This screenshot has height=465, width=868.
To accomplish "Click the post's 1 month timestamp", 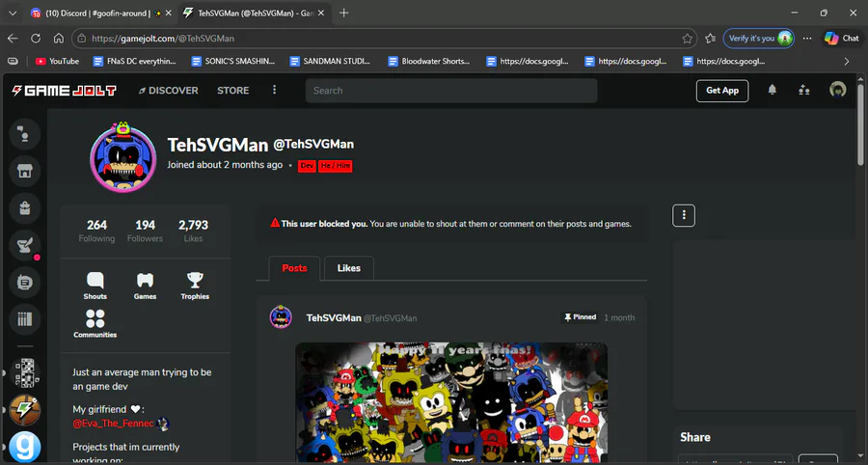I will (x=619, y=317).
